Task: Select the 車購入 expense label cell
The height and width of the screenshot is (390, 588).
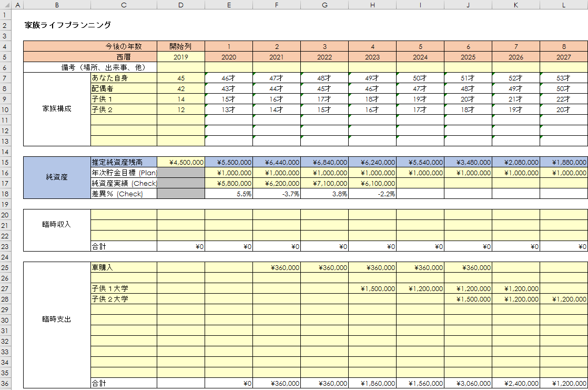Action: (124, 267)
